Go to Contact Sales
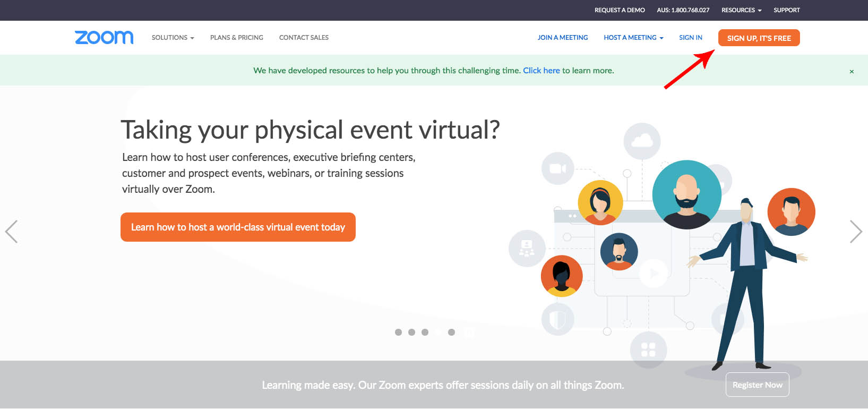The height and width of the screenshot is (409, 868). (x=304, y=38)
